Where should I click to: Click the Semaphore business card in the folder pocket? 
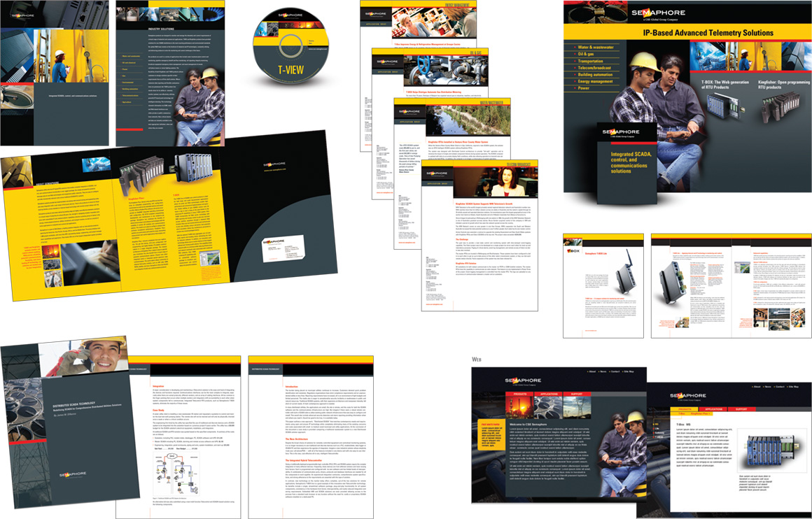point(283,248)
